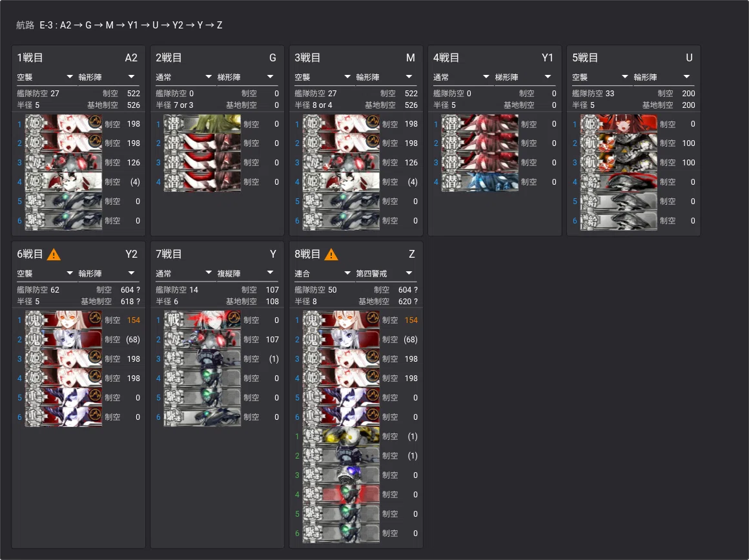Select enemy ship 4 banner (制空 (4)) in 1戦目

(x=63, y=182)
